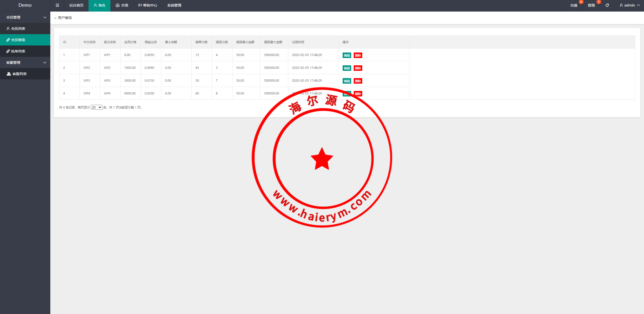
Task: Open 会员列表 member list in sidebar
Action: [x=18, y=29]
